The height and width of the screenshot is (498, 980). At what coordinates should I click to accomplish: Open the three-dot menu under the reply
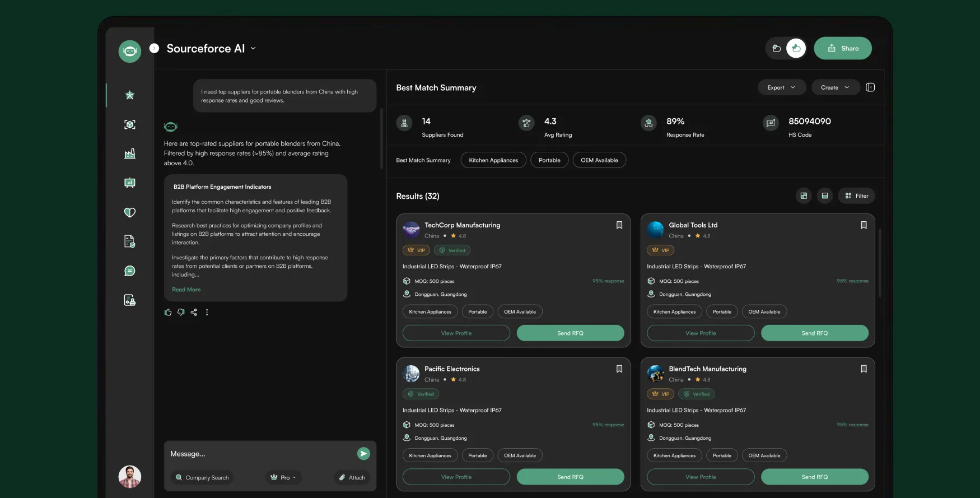click(207, 312)
